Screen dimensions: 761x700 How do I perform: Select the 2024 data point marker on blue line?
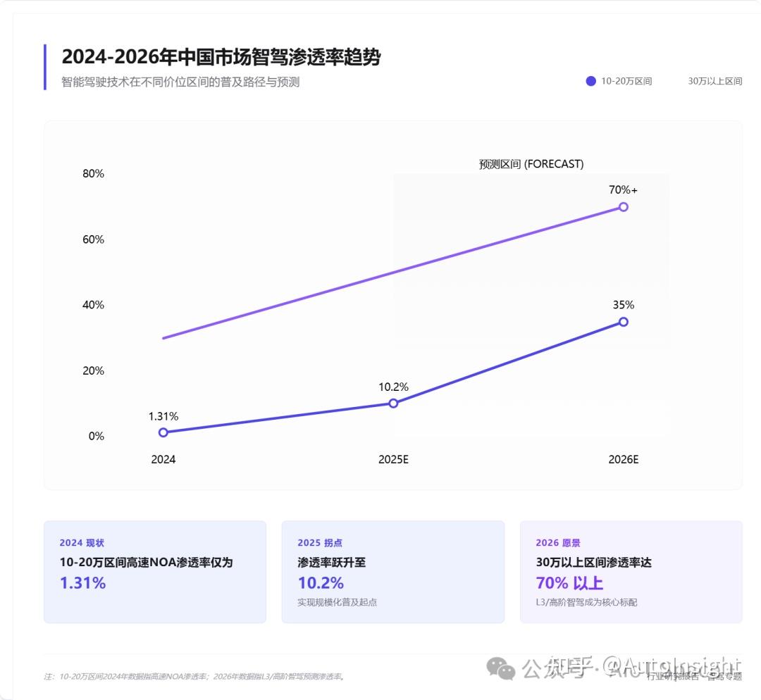pyautogui.click(x=163, y=432)
